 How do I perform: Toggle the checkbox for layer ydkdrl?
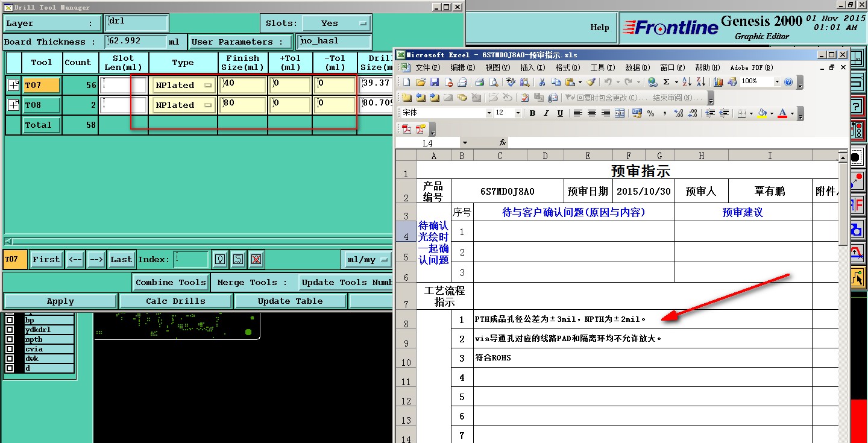click(x=9, y=330)
